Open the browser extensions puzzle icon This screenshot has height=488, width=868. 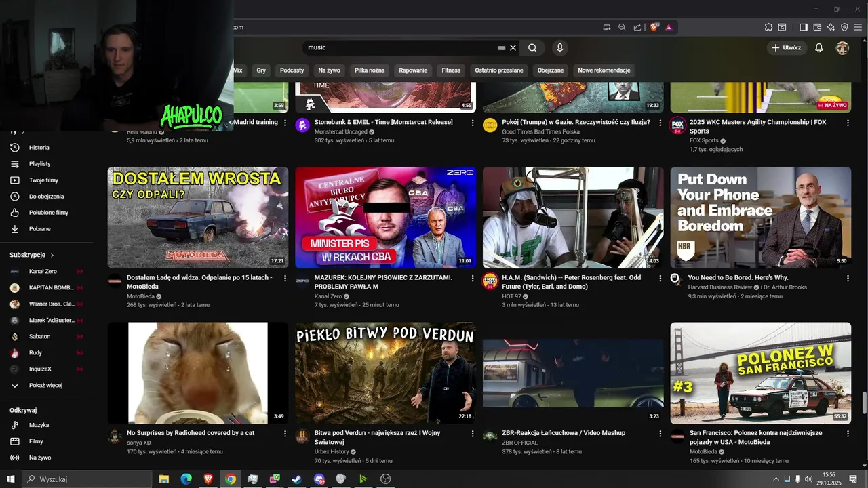click(768, 27)
